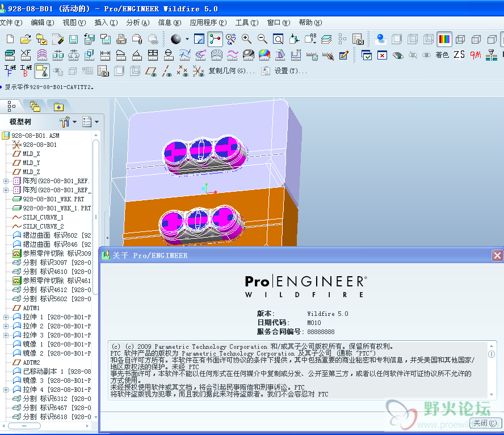504x435 pixels.
Task: Refit the model with the zoom window icon
Action: click(278, 39)
